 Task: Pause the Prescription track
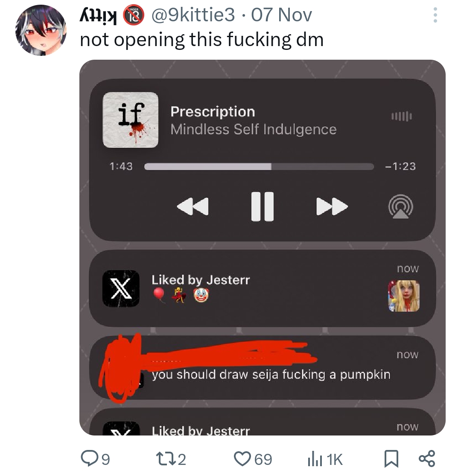262,206
